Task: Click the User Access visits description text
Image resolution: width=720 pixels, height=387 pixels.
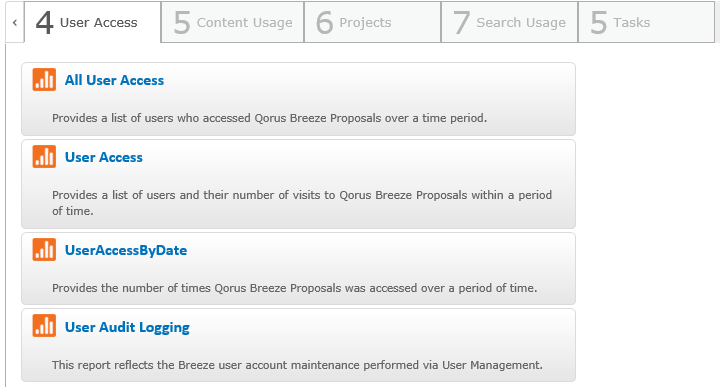Action: [302, 203]
